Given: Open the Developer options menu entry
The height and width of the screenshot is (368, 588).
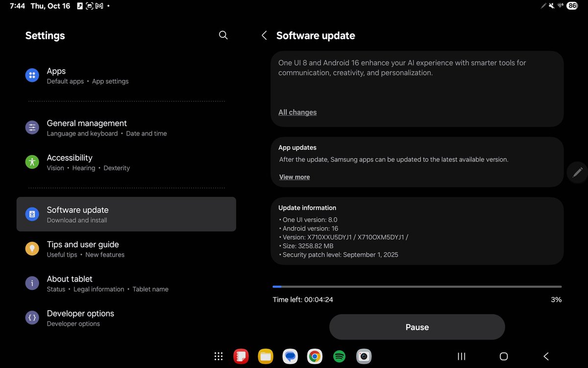Looking at the screenshot, I should [x=126, y=318].
